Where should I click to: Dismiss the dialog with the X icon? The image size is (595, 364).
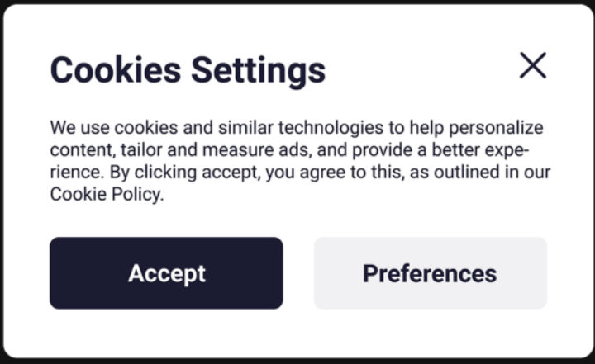click(x=533, y=65)
